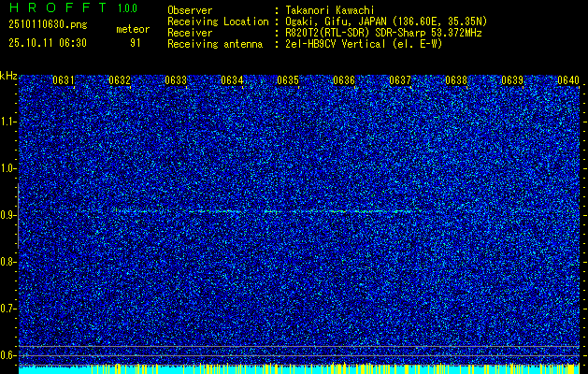This screenshot has width=588, height=374.
Task: Click the Receiving Location label
Action: [218, 22]
